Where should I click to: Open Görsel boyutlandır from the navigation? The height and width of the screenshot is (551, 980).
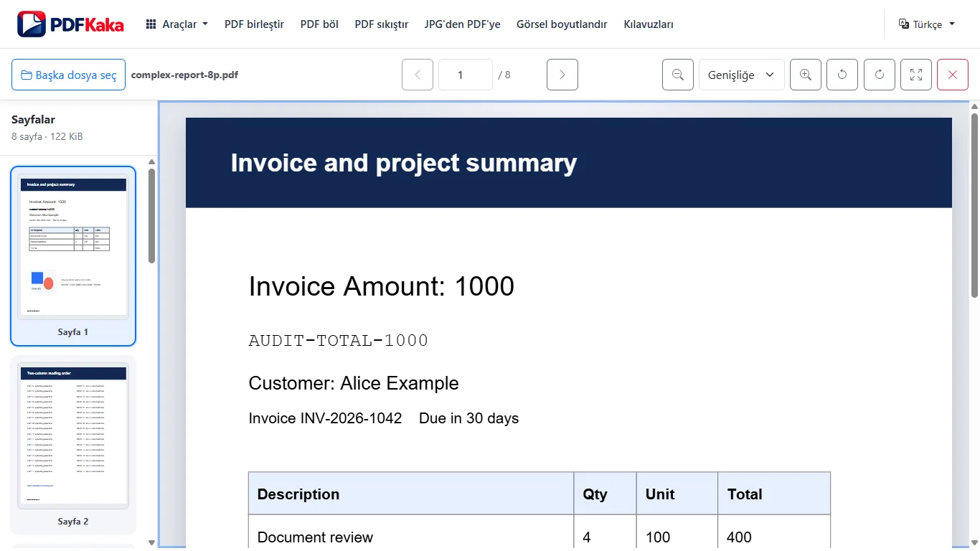pyautogui.click(x=562, y=24)
